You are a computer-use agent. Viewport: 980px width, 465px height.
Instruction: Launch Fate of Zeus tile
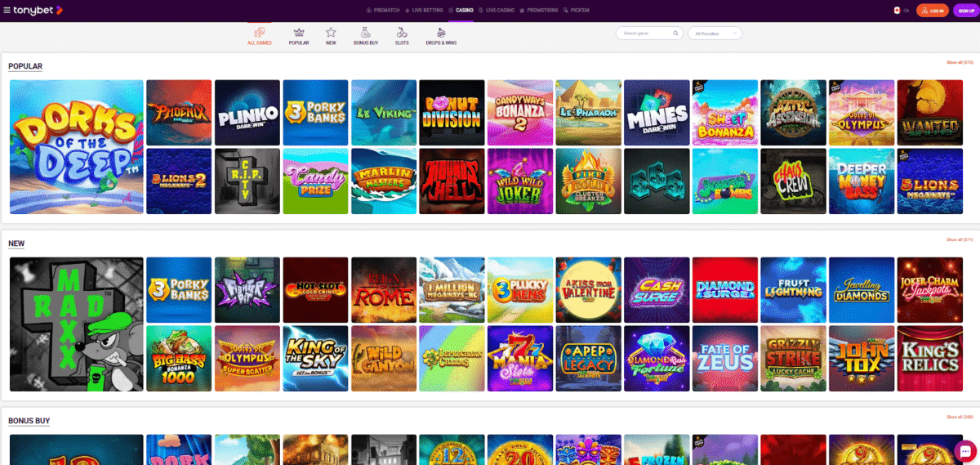pyautogui.click(x=725, y=359)
